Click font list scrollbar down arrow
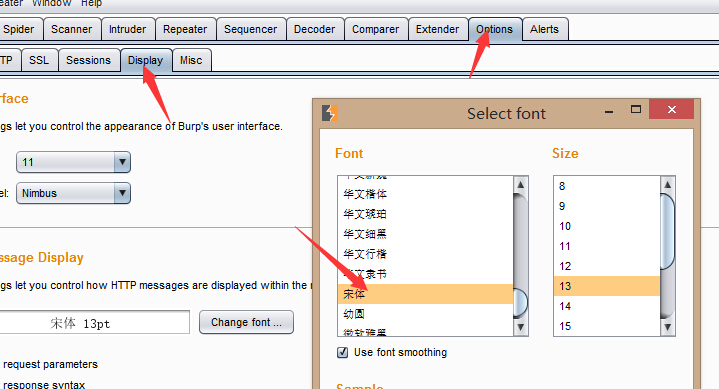 click(x=520, y=327)
